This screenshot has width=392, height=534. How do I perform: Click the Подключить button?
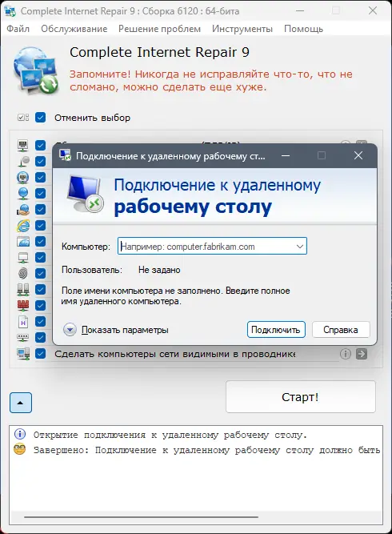click(276, 330)
